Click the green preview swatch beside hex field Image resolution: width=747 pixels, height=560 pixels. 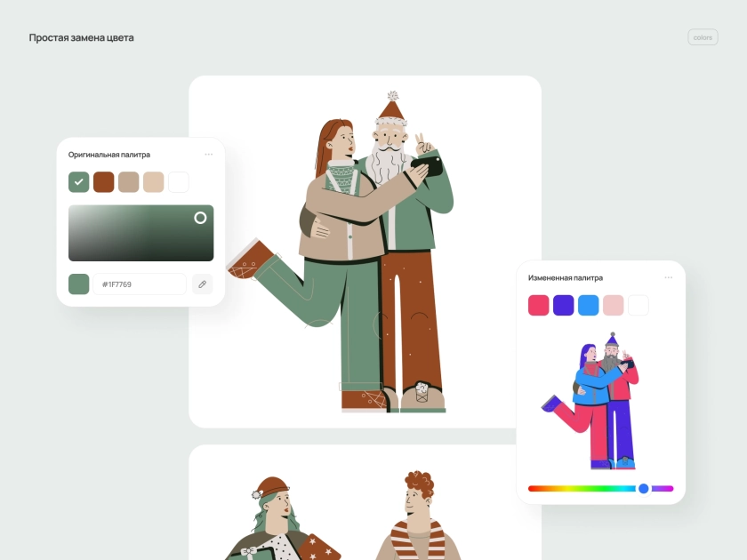[x=78, y=284]
